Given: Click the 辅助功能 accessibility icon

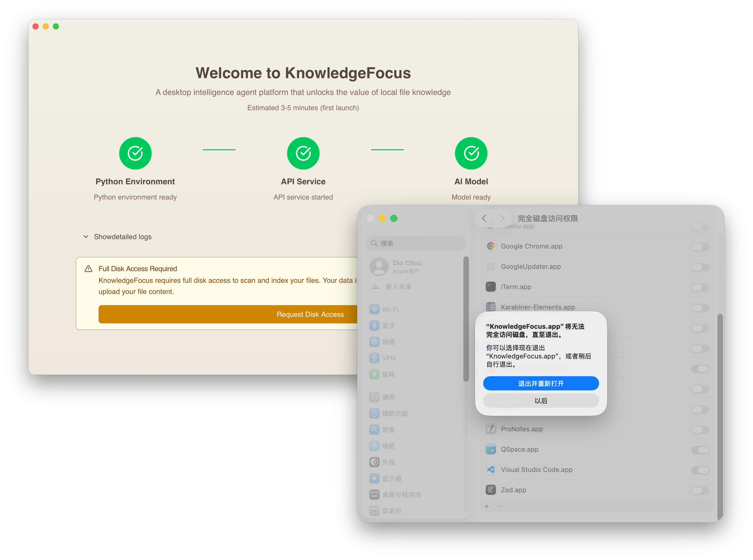Looking at the screenshot, I should point(374,413).
